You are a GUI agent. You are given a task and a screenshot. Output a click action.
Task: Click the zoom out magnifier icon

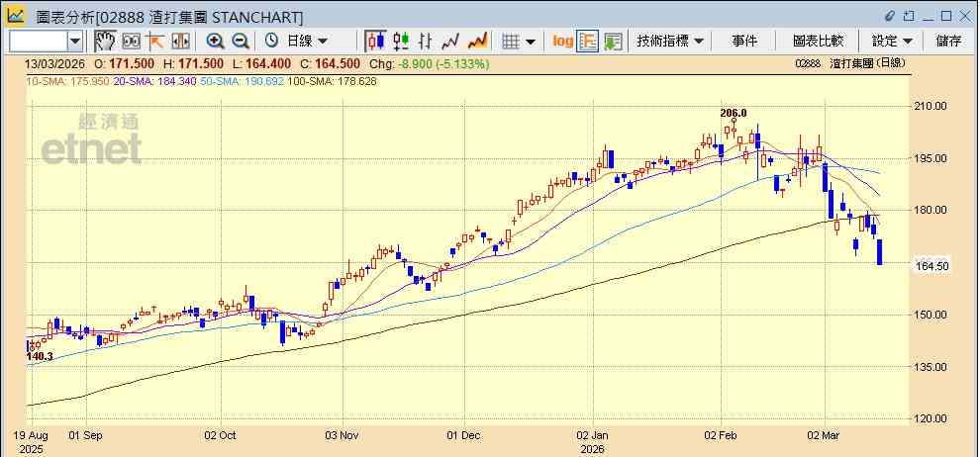241,42
